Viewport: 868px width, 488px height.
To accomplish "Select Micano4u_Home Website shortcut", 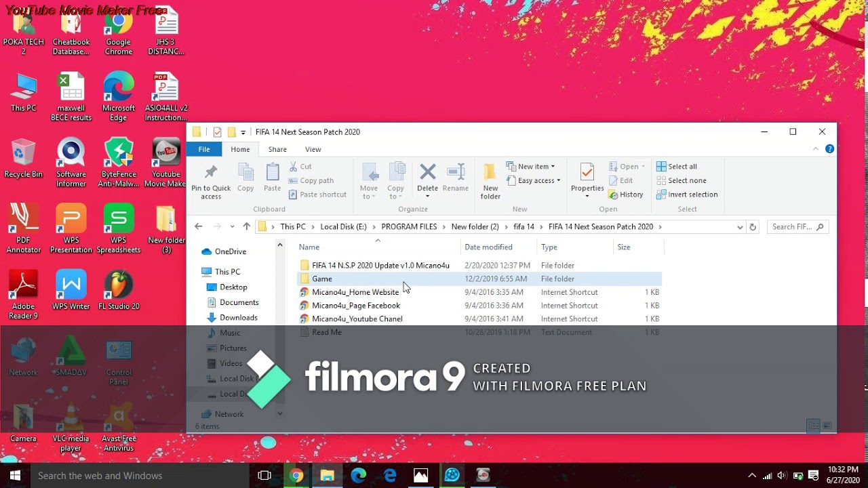I will pyautogui.click(x=479, y=292).
